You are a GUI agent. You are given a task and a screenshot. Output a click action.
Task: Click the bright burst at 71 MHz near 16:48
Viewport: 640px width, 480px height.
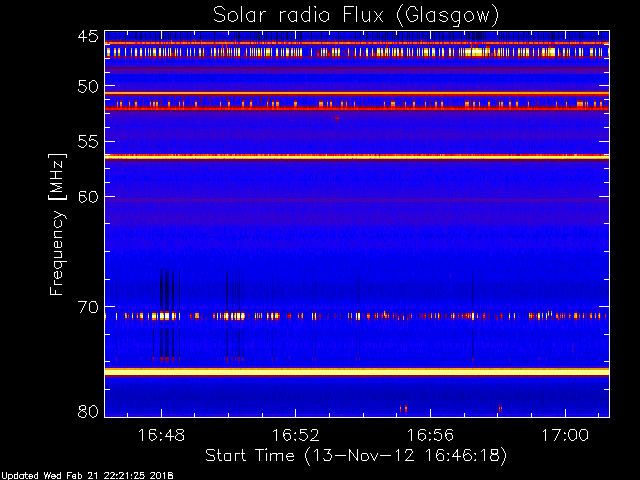(x=164, y=316)
